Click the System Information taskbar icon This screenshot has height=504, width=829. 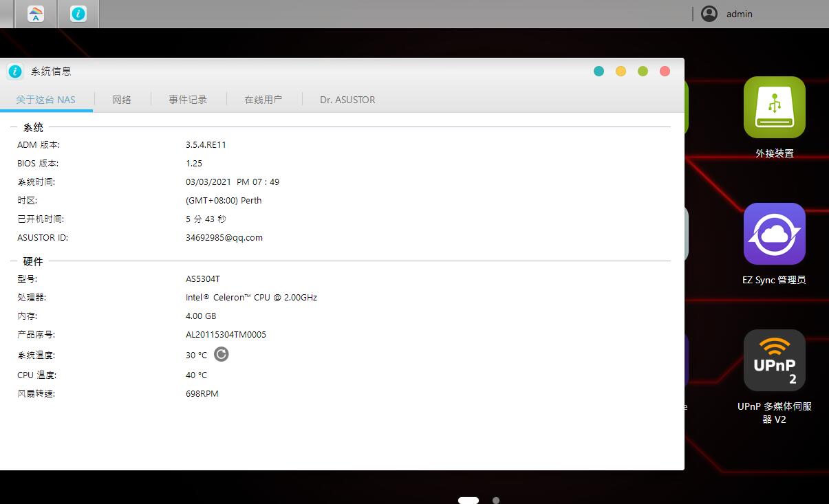(78, 14)
